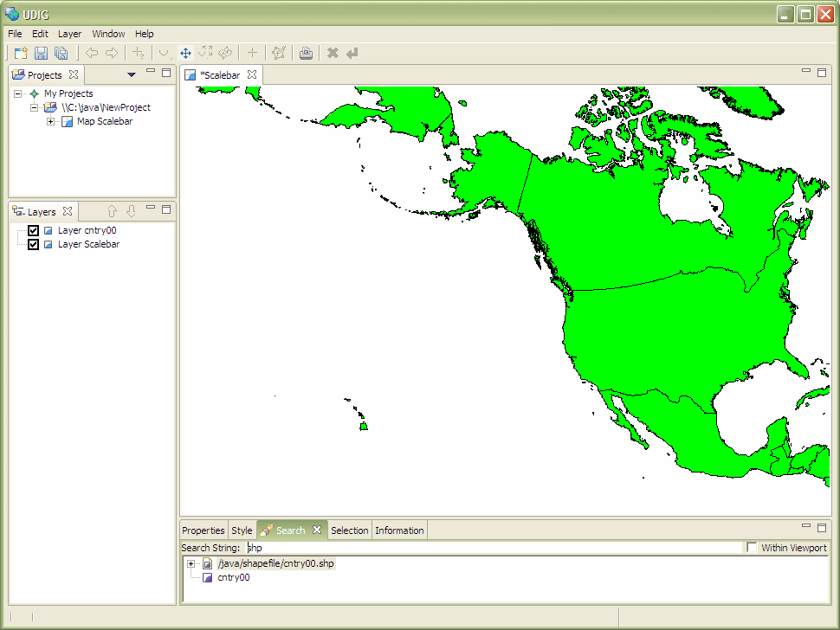
Task: Uncheck the Layer cntry00 checkbox
Action: (34, 231)
